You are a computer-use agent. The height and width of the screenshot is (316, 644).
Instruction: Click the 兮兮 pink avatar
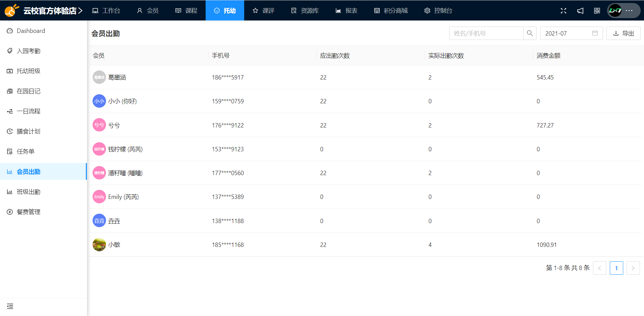click(x=99, y=125)
